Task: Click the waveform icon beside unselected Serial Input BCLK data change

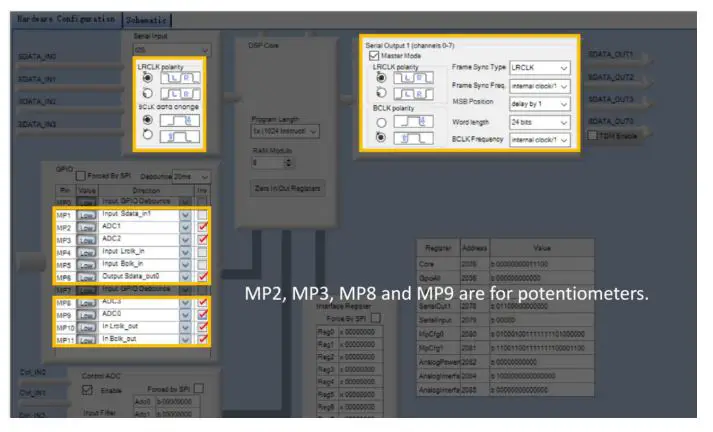Action: click(180, 136)
